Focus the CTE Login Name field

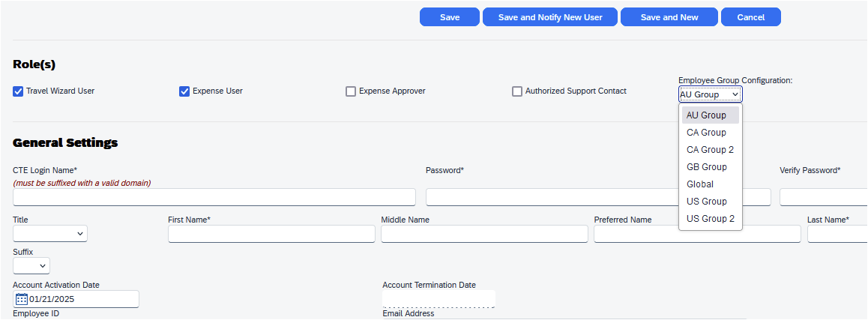[x=214, y=197]
